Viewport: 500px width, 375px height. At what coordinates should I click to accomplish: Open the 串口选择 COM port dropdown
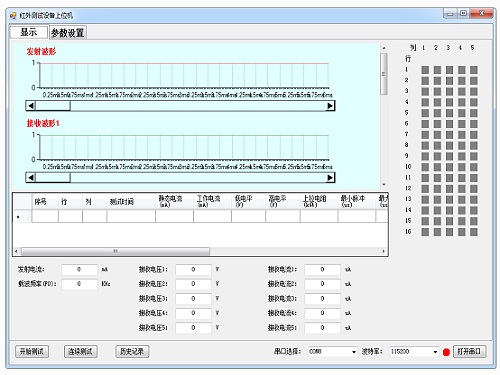pos(332,352)
